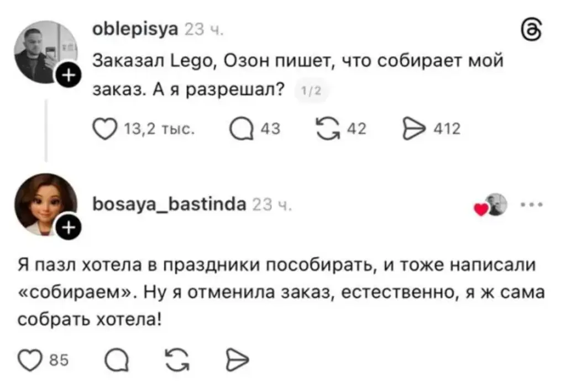
Task: Open three-dot menu on bosaya_bastinda's reply
Action: (x=531, y=205)
